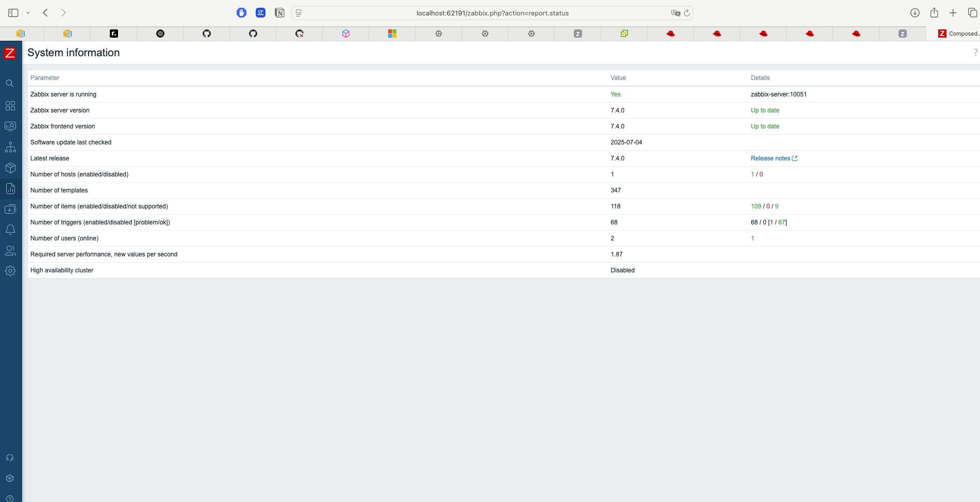Open the Safari downloads button
This screenshot has height=502, width=980.
[x=915, y=13]
